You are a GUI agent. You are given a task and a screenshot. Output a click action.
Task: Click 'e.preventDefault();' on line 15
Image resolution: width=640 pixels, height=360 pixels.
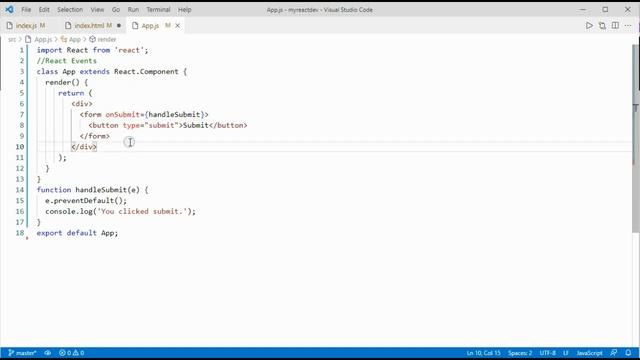pos(86,201)
